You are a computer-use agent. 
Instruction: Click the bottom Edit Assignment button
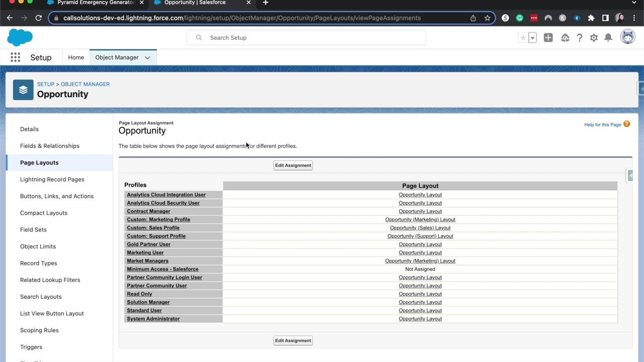click(293, 340)
